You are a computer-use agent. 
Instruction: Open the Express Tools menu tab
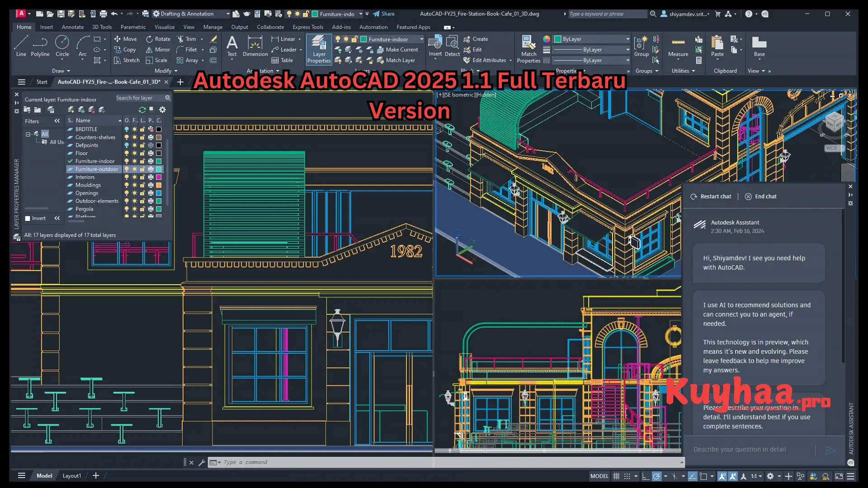[x=308, y=27]
